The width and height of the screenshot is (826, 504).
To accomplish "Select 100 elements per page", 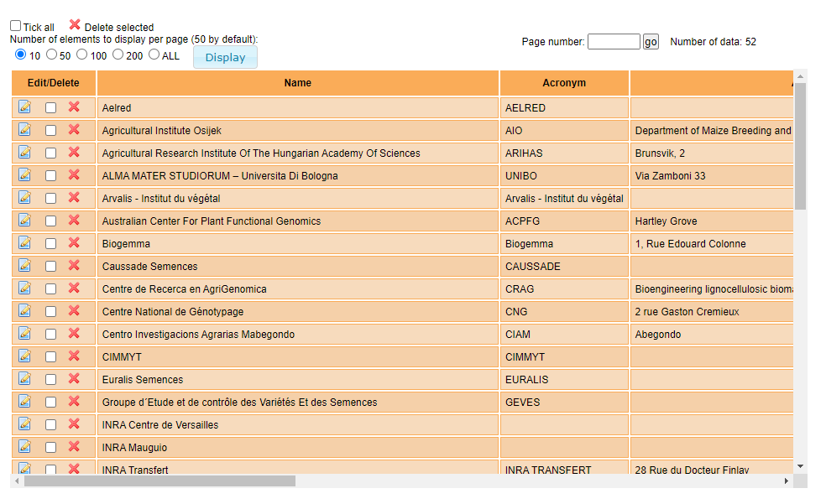I will (82, 55).
